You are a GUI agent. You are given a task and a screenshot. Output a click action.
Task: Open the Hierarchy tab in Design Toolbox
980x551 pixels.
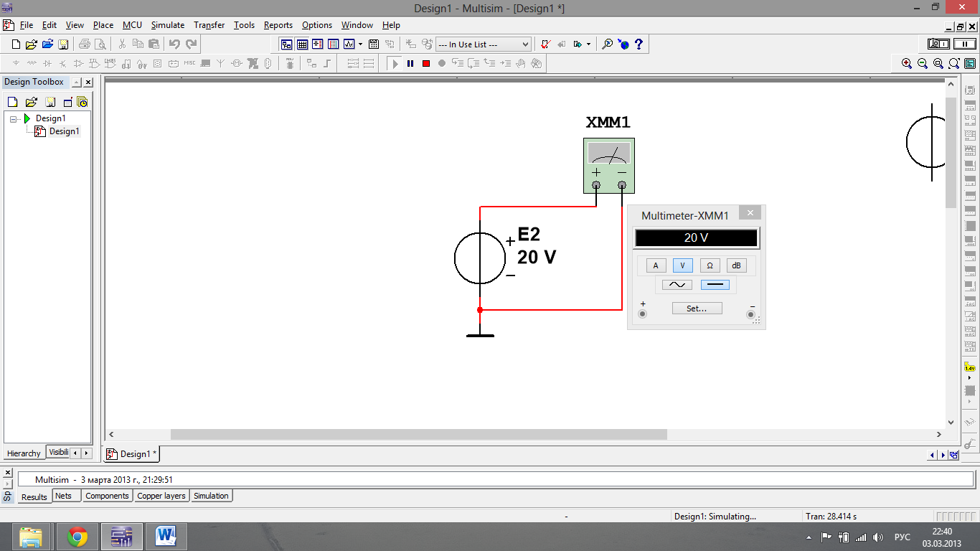click(24, 453)
